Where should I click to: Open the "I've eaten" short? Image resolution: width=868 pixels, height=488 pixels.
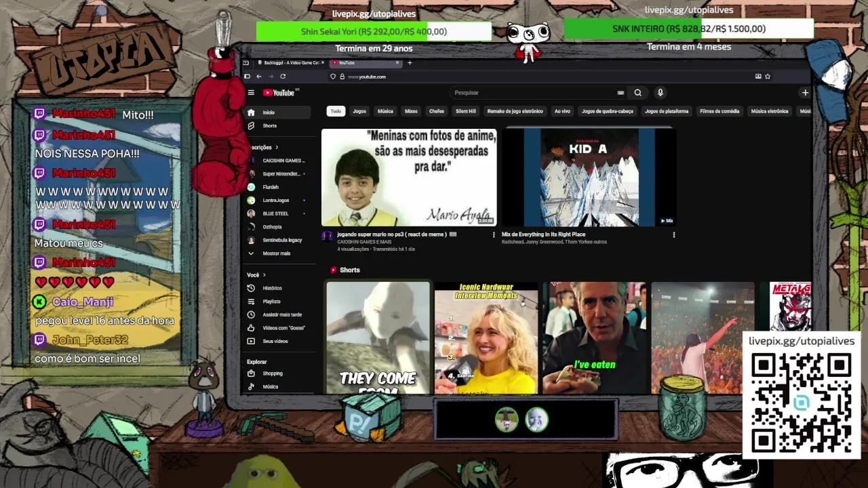[x=594, y=338]
